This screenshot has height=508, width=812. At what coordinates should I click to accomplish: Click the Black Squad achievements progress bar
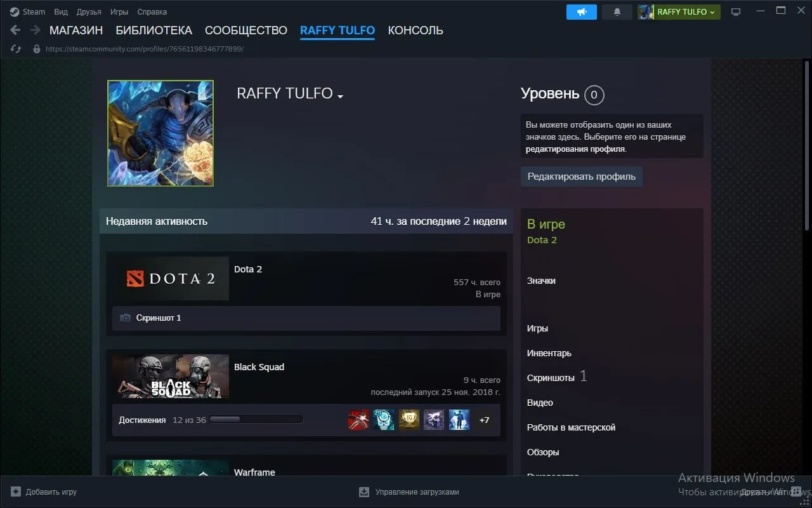pyautogui.click(x=256, y=420)
